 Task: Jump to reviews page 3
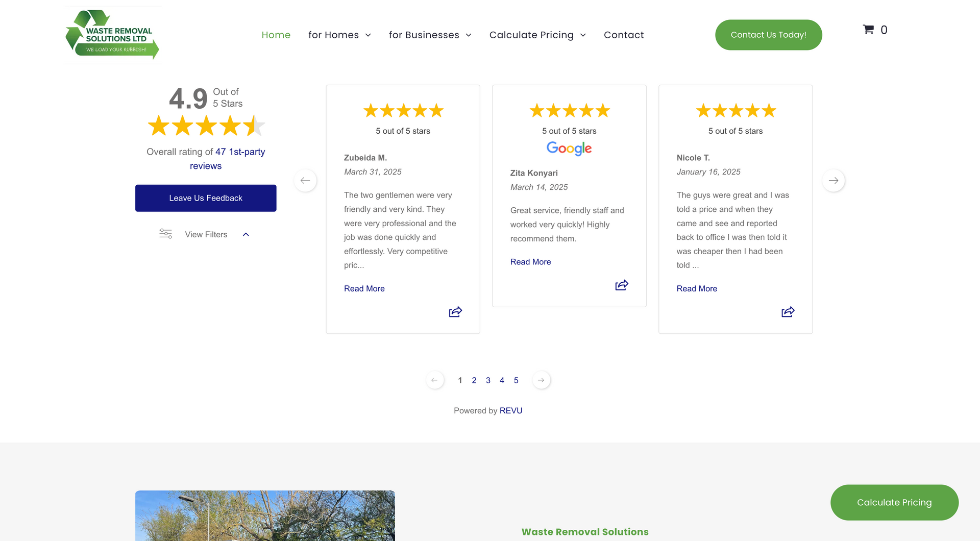[488, 381]
